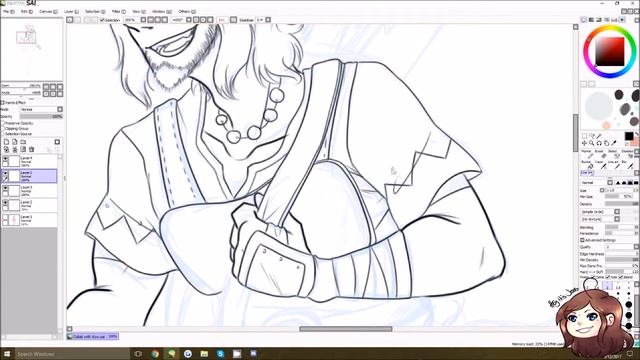640x360 pixels.
Task: Click the Redo toolbar button
Action: click(78, 20)
